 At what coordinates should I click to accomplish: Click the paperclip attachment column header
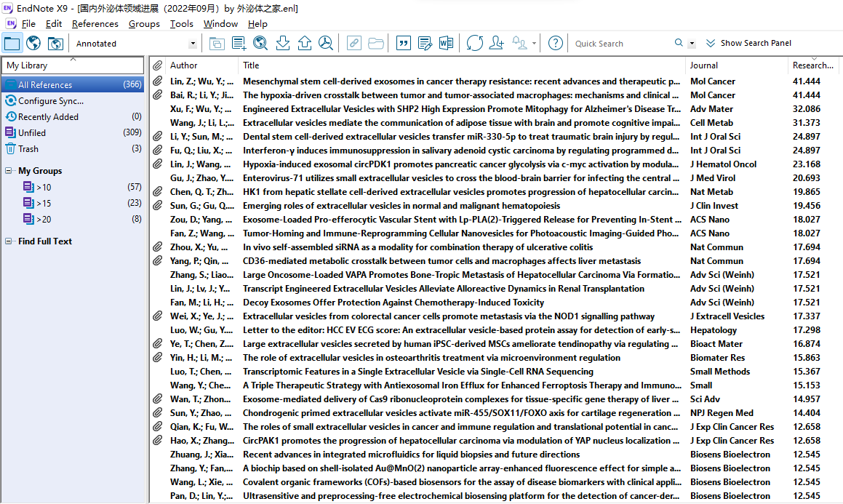pos(157,65)
